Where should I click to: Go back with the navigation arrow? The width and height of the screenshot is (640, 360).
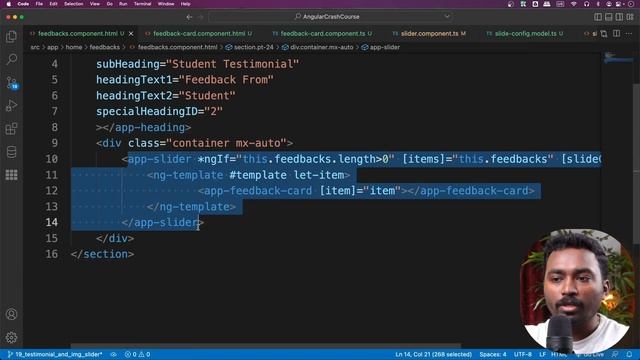(189, 17)
